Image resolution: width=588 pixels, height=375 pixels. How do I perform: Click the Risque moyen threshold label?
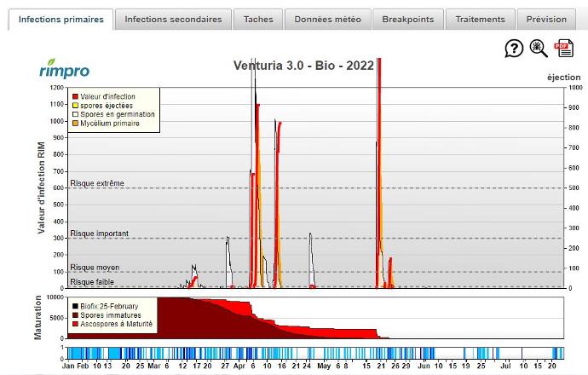pos(95,268)
